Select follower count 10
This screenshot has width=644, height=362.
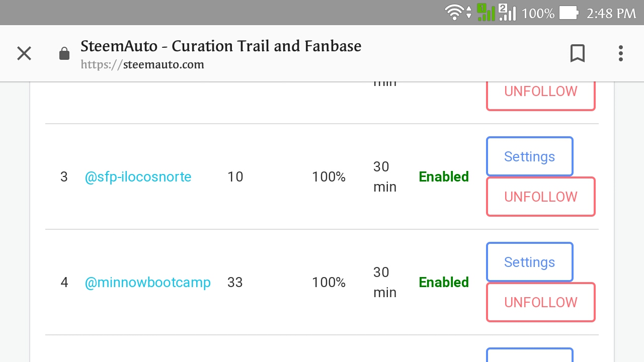(x=235, y=177)
